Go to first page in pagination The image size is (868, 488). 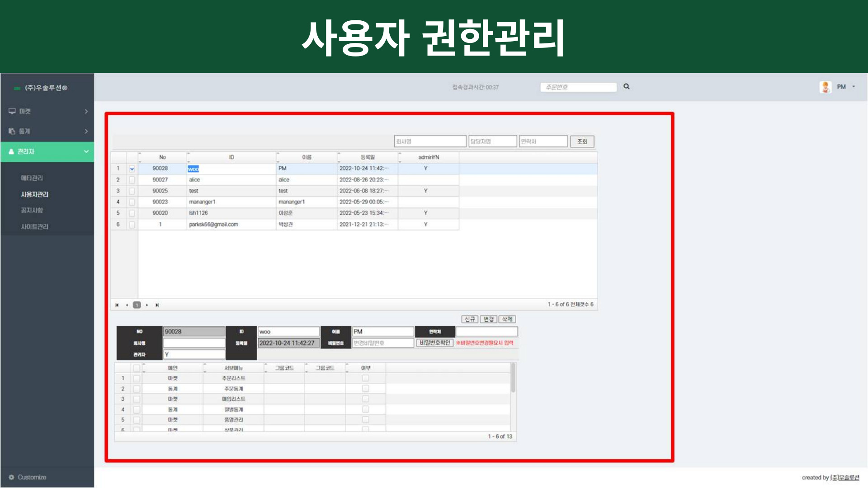(117, 305)
